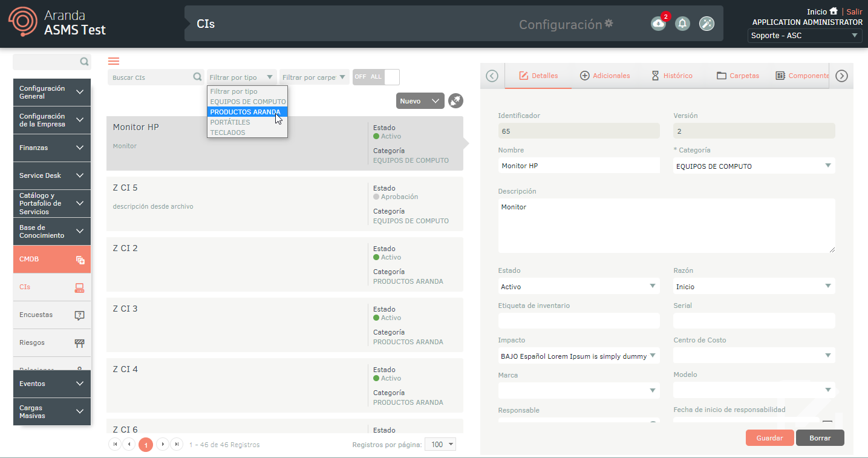Click the Inicio home icon

(x=834, y=11)
